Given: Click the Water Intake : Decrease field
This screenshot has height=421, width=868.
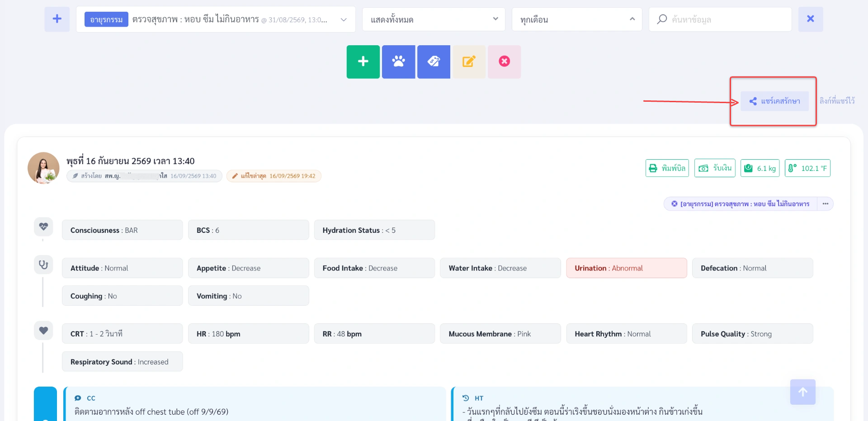Looking at the screenshot, I should [x=500, y=268].
